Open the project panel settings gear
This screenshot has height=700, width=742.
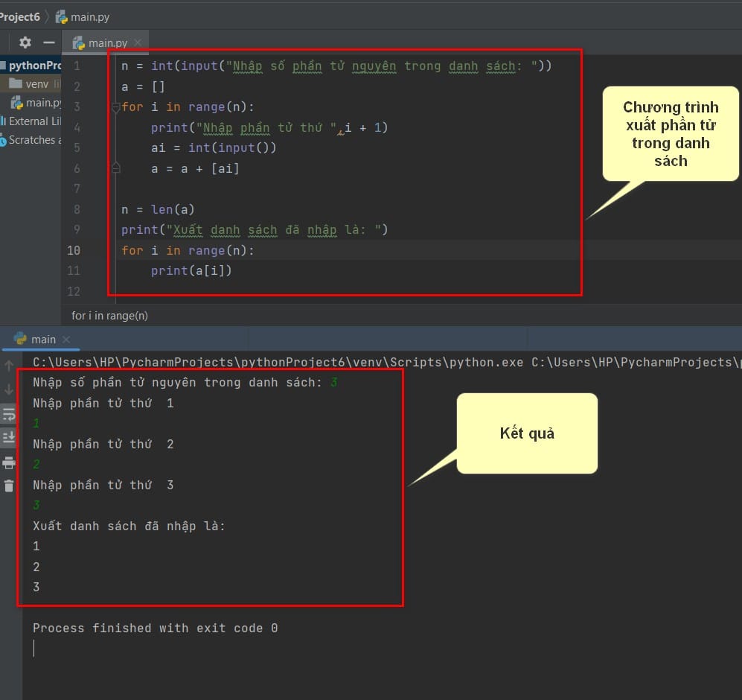[x=25, y=42]
